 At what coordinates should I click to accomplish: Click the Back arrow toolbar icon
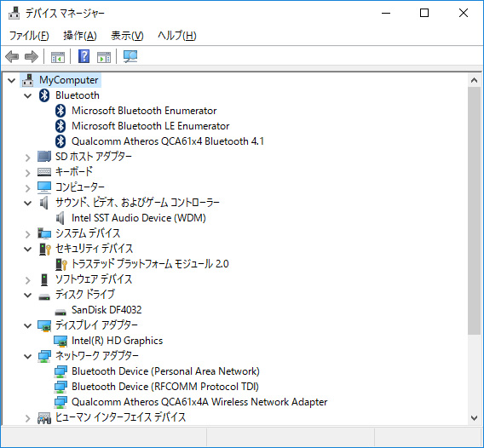pyautogui.click(x=12, y=57)
